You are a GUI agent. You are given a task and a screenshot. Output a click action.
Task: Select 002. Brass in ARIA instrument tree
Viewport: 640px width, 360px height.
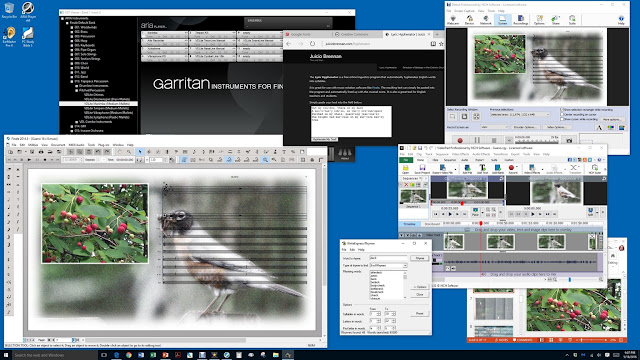tap(81, 32)
